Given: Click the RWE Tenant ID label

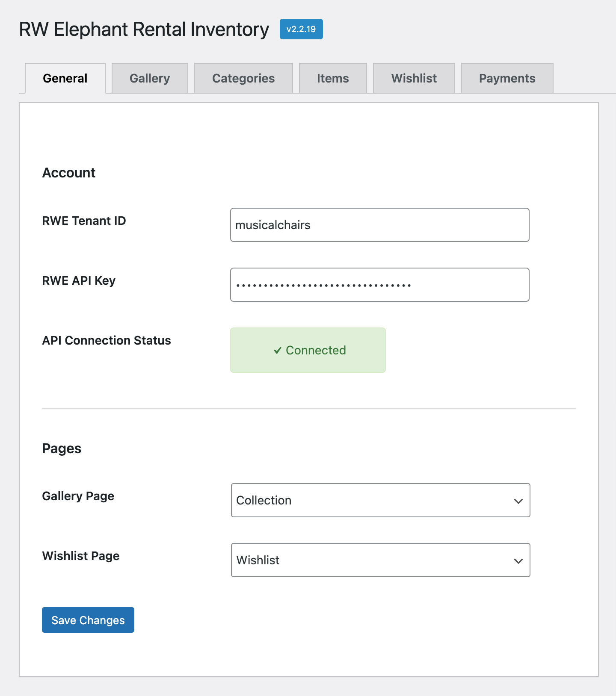Looking at the screenshot, I should (x=84, y=221).
